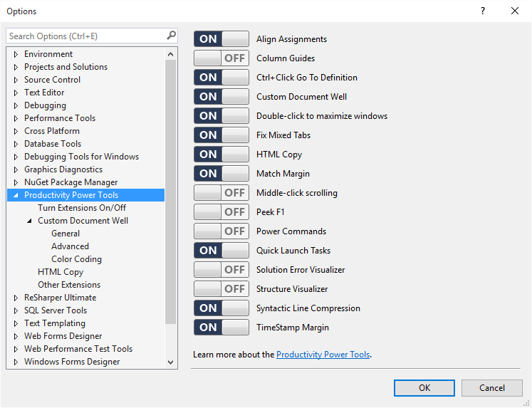
Task: Disable Syntactic Line Compression switch
Action: coord(221,308)
